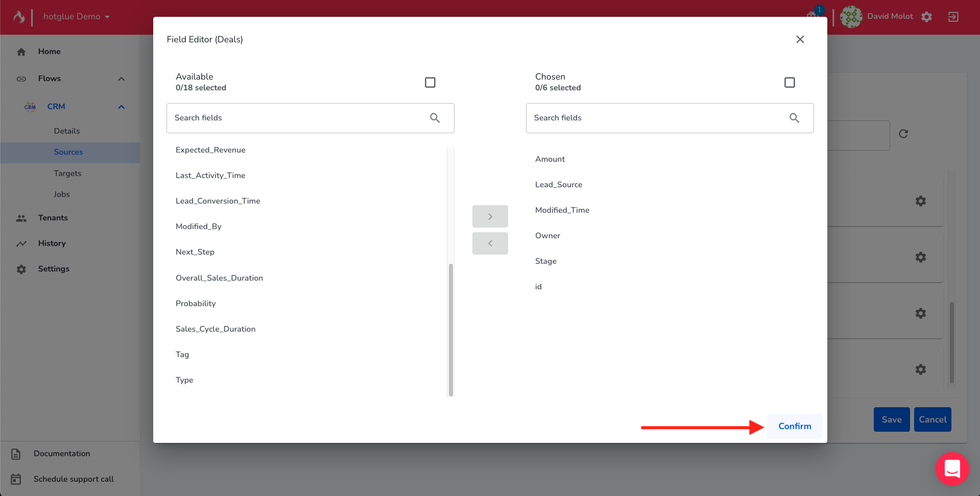Open Tenants page
The height and width of the screenshot is (496, 980).
53,218
